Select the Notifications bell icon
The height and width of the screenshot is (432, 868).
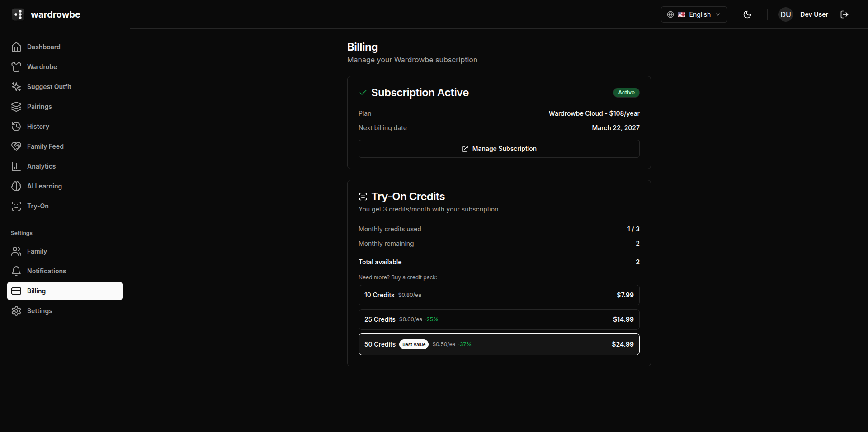[x=16, y=271]
